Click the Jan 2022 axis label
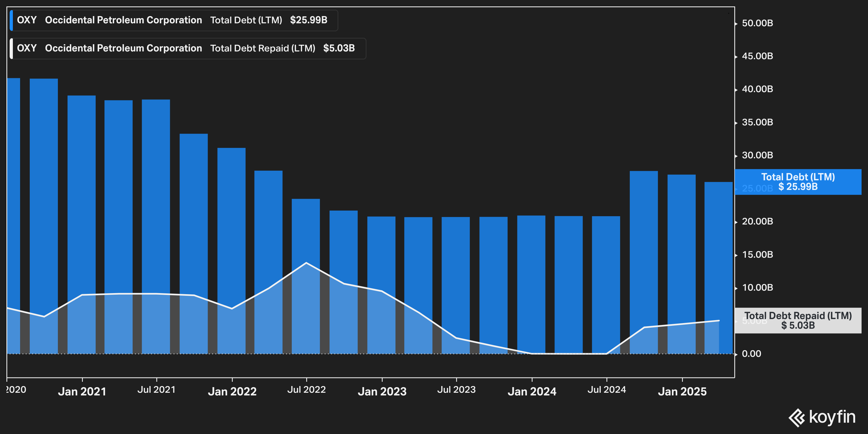 coord(232,392)
